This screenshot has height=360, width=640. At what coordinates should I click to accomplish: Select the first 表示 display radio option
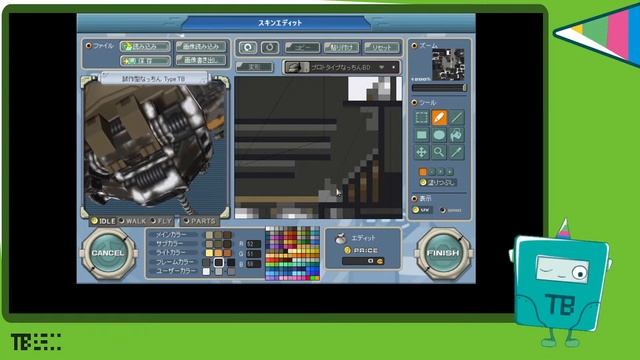416,210
